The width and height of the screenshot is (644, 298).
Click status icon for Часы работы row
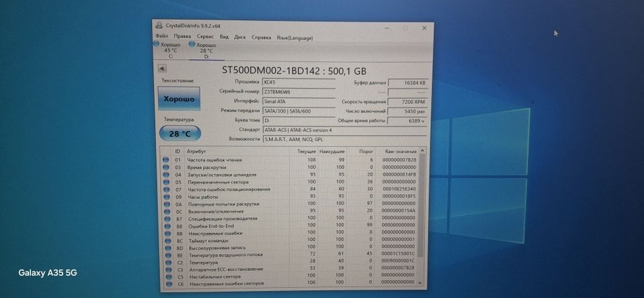point(166,197)
